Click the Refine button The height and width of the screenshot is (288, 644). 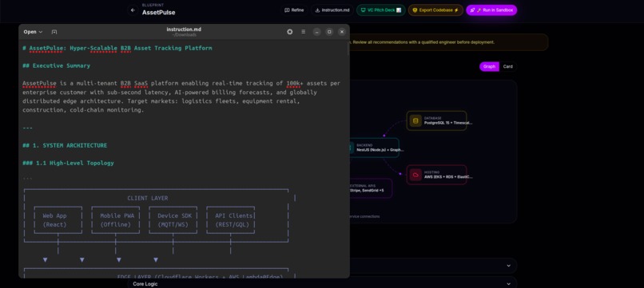click(x=294, y=10)
